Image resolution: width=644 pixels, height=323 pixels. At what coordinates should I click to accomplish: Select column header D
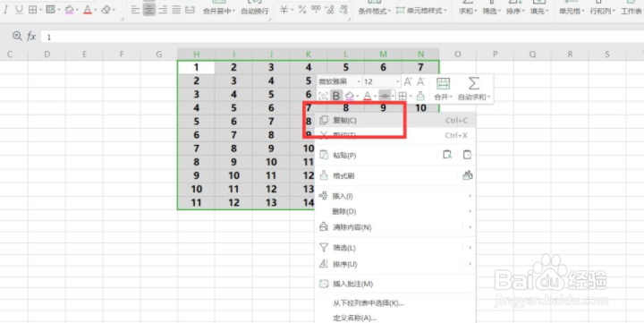pos(47,55)
